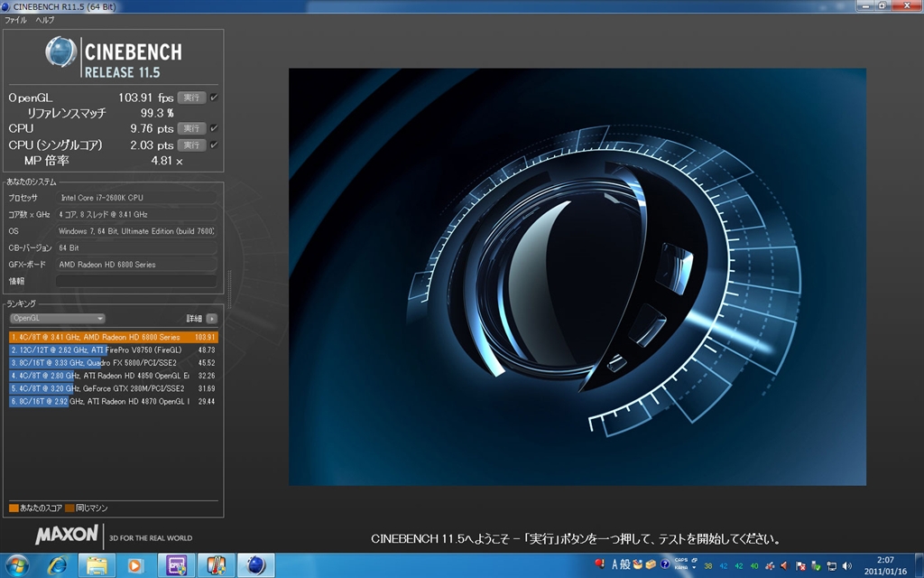This screenshot has width=924, height=578.
Task: Click the 同じマシン brown legend swatch
Action: coord(69,508)
